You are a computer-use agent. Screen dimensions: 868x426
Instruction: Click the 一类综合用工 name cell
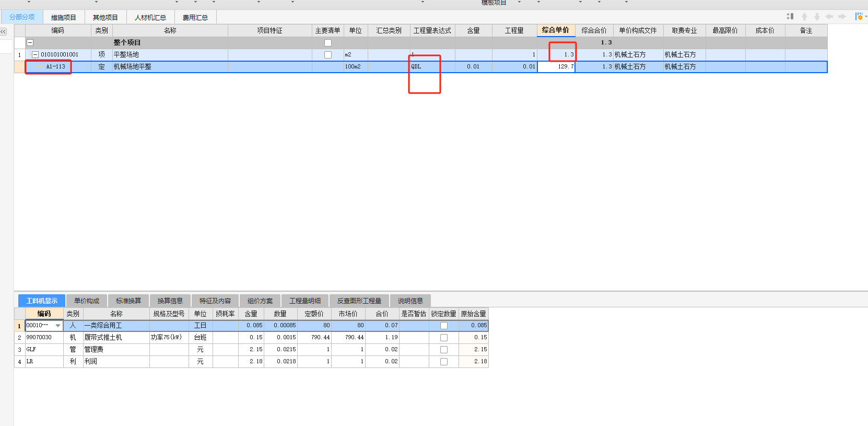[116, 326]
